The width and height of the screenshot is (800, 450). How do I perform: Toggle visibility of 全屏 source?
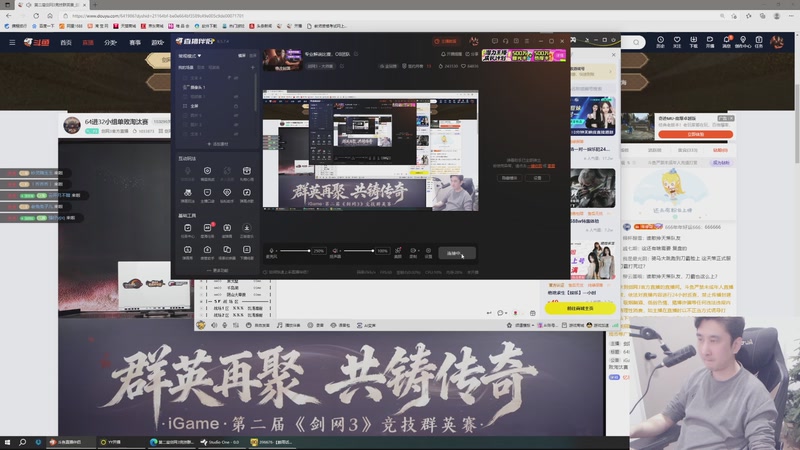pyautogui.click(x=236, y=106)
